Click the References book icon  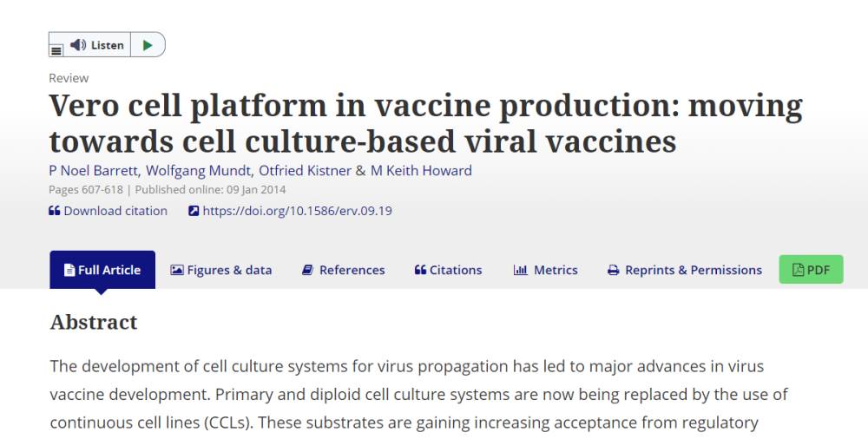pos(307,270)
